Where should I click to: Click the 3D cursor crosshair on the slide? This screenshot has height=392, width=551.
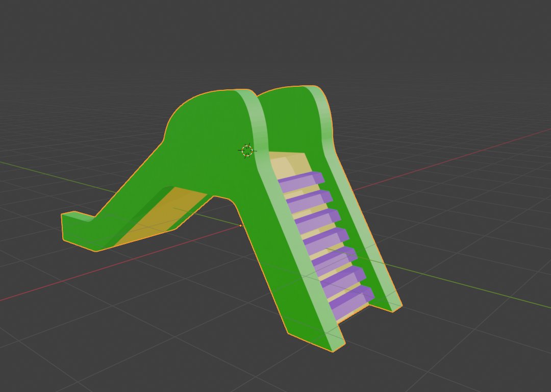247,151
